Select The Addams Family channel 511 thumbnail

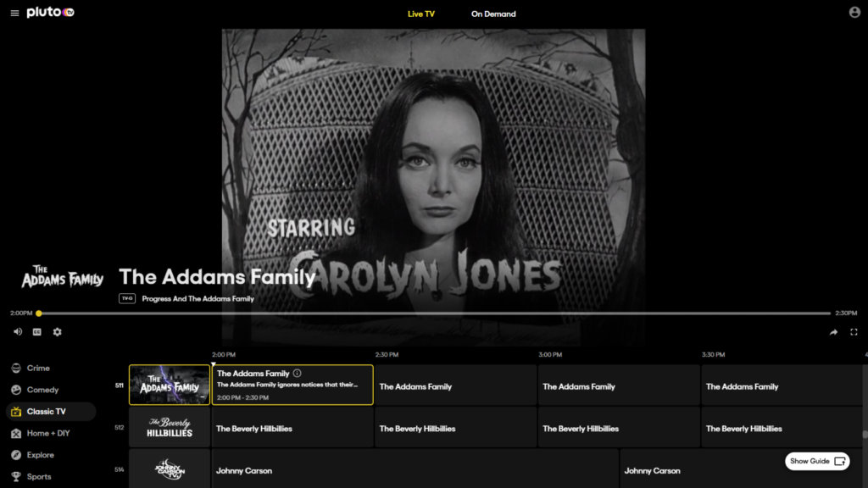pyautogui.click(x=170, y=385)
